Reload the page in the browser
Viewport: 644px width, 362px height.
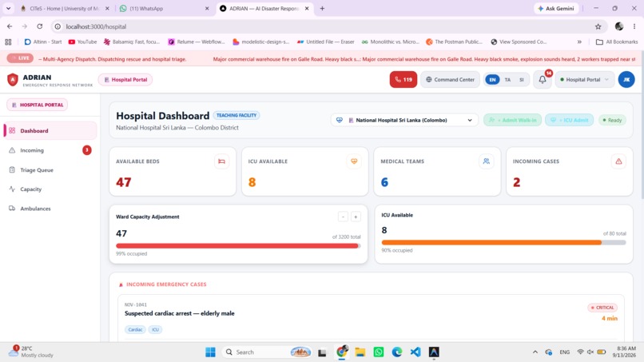(39, 26)
